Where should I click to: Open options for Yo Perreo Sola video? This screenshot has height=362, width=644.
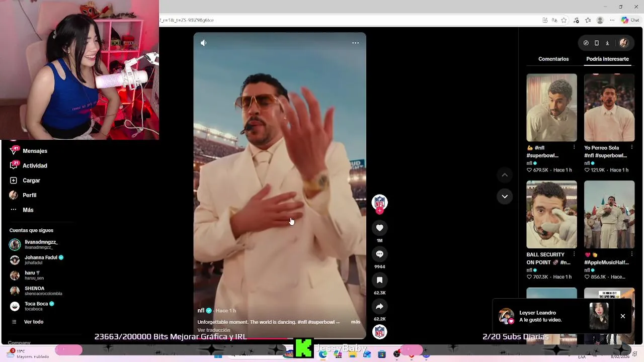(x=632, y=147)
